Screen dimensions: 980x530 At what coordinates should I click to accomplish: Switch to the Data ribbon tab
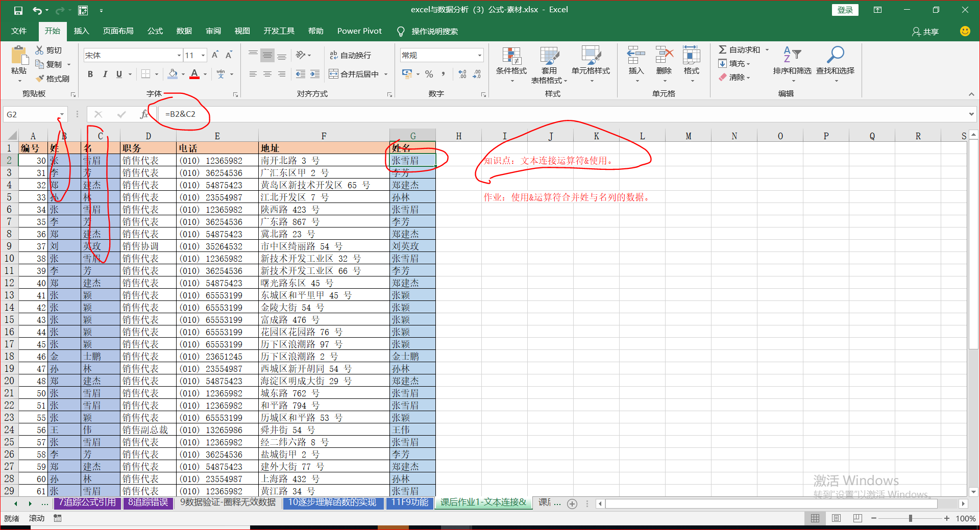184,31
